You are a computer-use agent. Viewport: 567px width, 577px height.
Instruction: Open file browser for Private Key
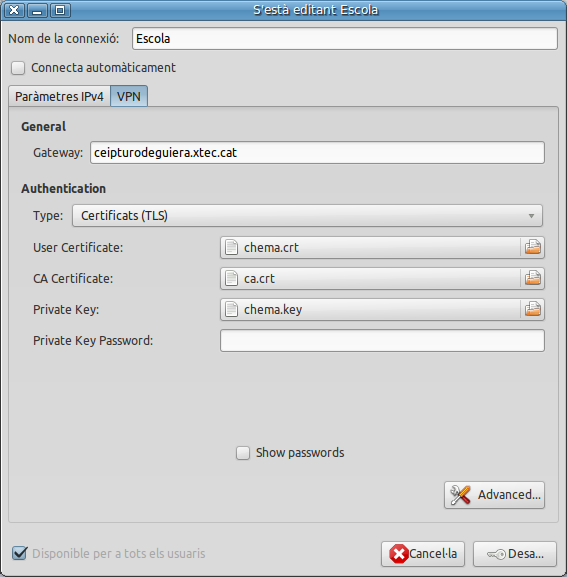pos(532,309)
